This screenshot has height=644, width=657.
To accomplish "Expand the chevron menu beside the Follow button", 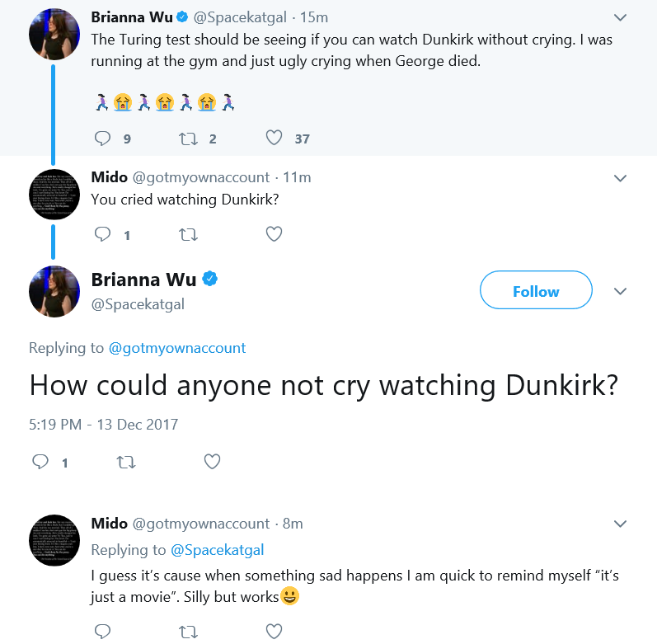I will pyautogui.click(x=620, y=291).
